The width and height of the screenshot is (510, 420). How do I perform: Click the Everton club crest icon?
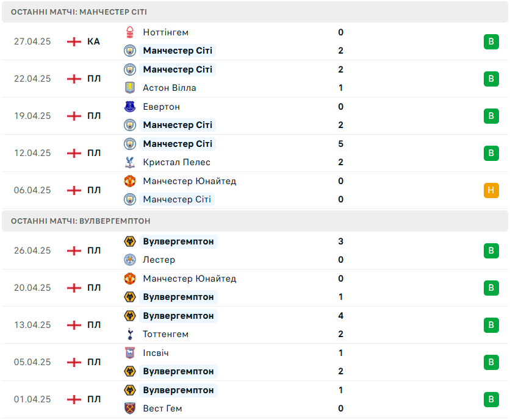[x=130, y=107]
